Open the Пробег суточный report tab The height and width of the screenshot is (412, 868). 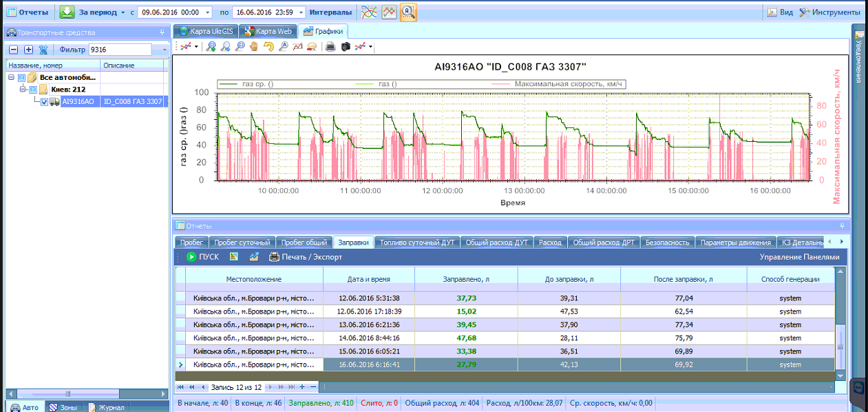242,243
